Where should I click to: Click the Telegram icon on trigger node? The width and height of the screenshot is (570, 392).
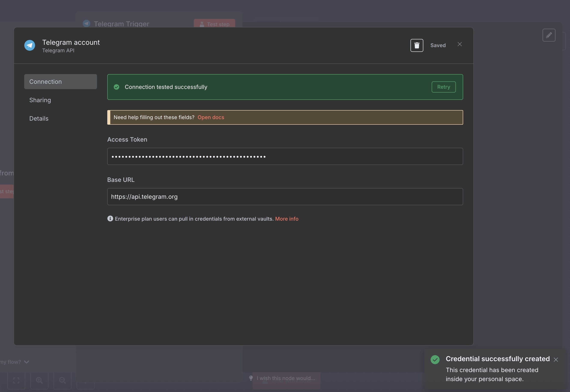[87, 23]
